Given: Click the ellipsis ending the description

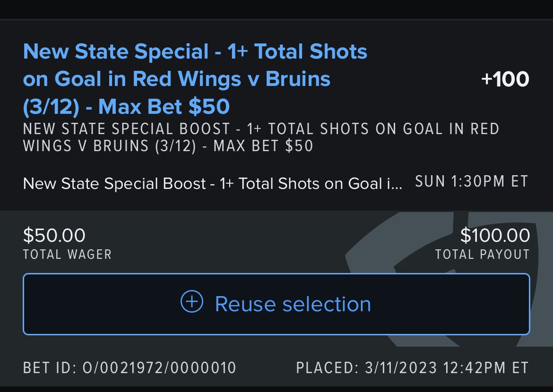Looking at the screenshot, I should (x=398, y=184).
